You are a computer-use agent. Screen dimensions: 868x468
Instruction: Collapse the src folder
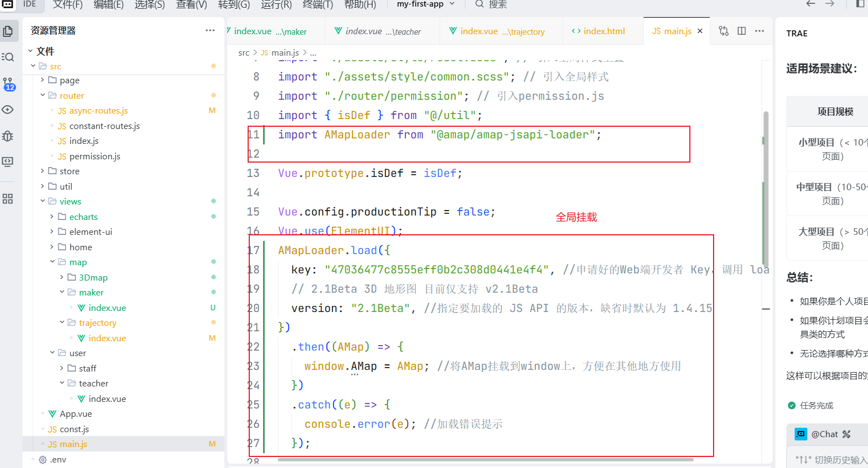[x=33, y=66]
